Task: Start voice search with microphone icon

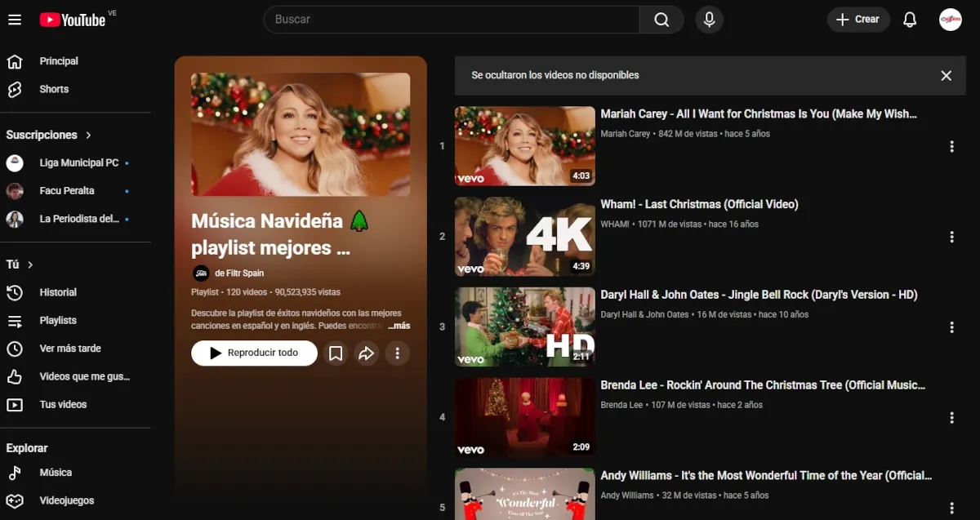Action: click(709, 20)
